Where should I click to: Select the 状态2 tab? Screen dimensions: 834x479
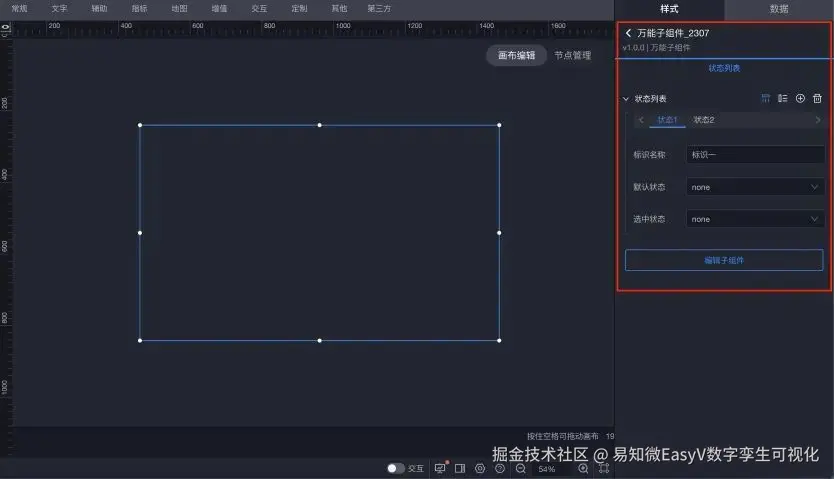[x=703, y=120]
